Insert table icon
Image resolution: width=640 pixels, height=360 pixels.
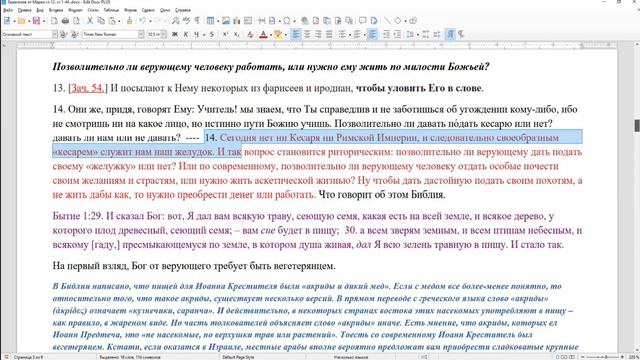[210, 21]
